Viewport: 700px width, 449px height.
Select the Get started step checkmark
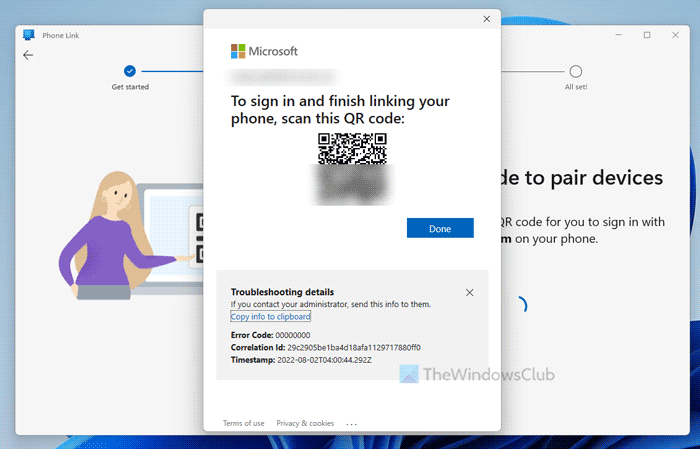click(129, 71)
